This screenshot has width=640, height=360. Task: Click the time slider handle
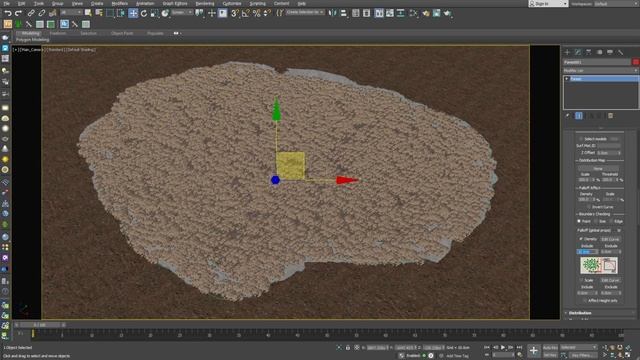point(40,325)
